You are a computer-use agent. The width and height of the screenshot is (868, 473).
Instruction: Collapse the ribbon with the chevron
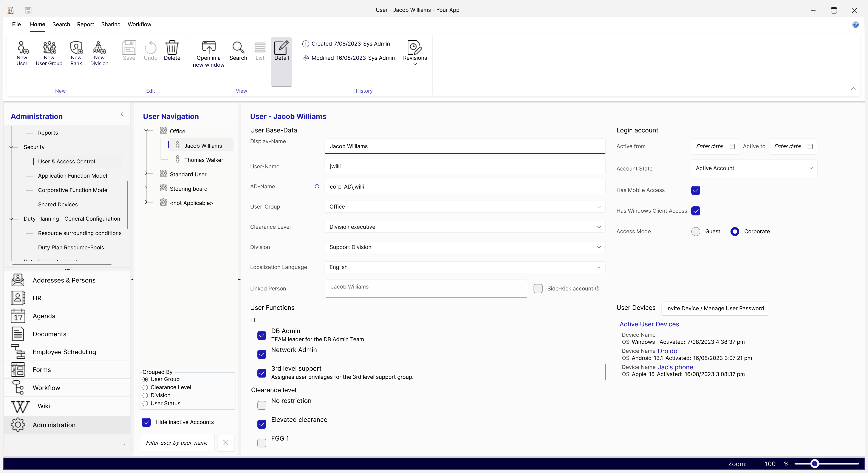(853, 89)
